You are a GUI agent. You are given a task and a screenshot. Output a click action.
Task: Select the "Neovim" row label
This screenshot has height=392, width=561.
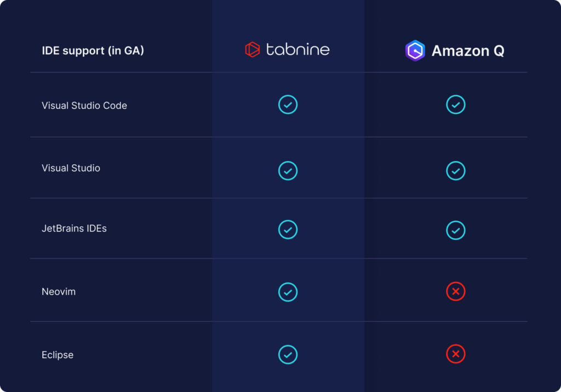point(59,292)
